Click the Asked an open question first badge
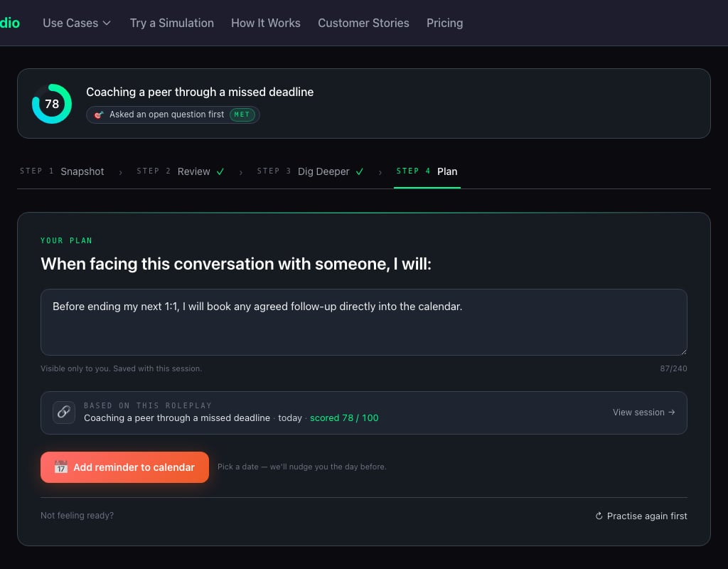Screen dimensions: 728x569 (173, 115)
